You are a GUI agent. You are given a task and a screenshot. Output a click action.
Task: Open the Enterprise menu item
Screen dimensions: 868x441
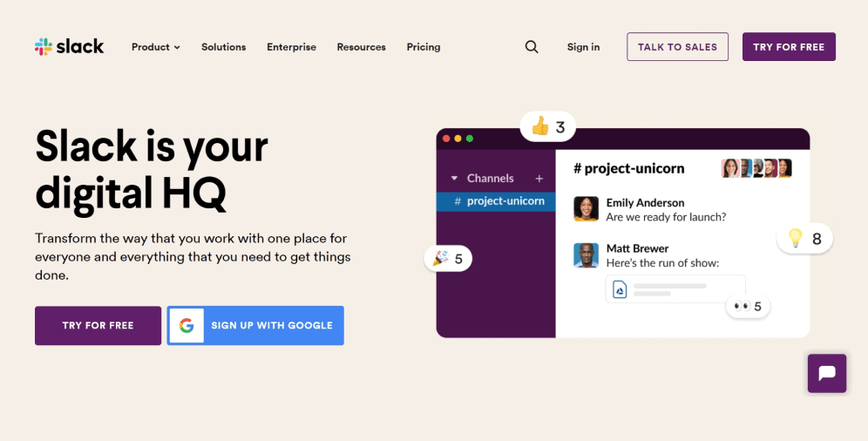(291, 47)
